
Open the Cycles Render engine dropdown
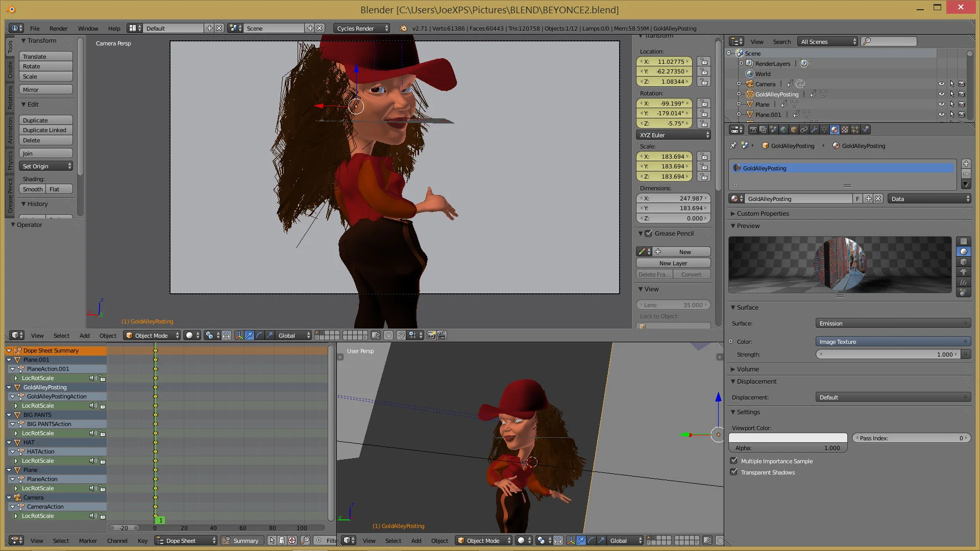click(362, 29)
